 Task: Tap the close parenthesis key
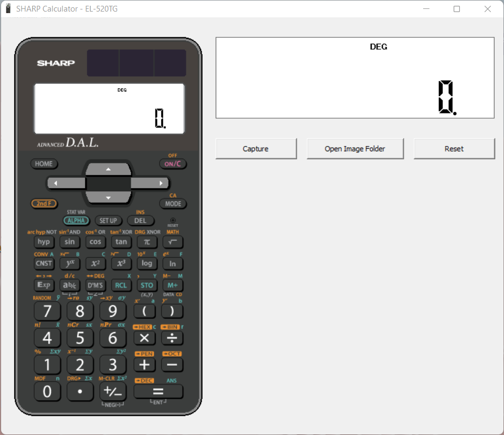click(172, 312)
